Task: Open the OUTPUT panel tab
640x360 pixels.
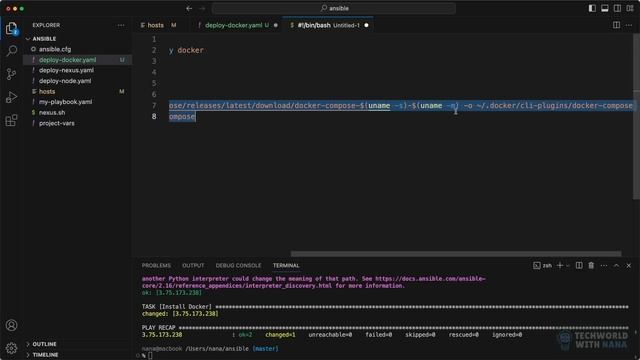Action: (x=193, y=265)
